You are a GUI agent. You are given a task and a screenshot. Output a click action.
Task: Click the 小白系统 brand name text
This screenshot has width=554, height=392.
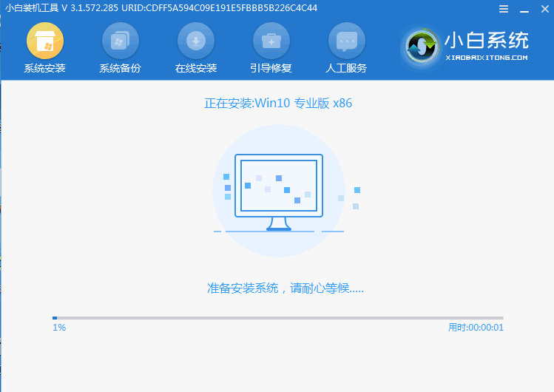(x=487, y=40)
